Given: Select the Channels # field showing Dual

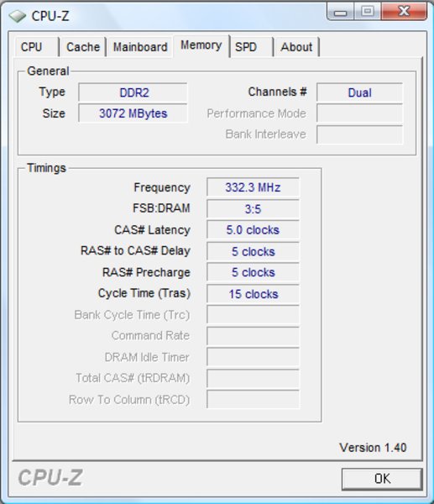Looking at the screenshot, I should coord(359,92).
